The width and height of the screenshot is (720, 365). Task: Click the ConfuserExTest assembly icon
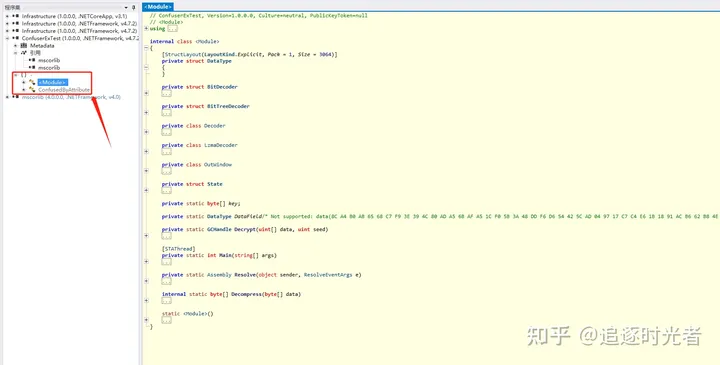click(16, 38)
